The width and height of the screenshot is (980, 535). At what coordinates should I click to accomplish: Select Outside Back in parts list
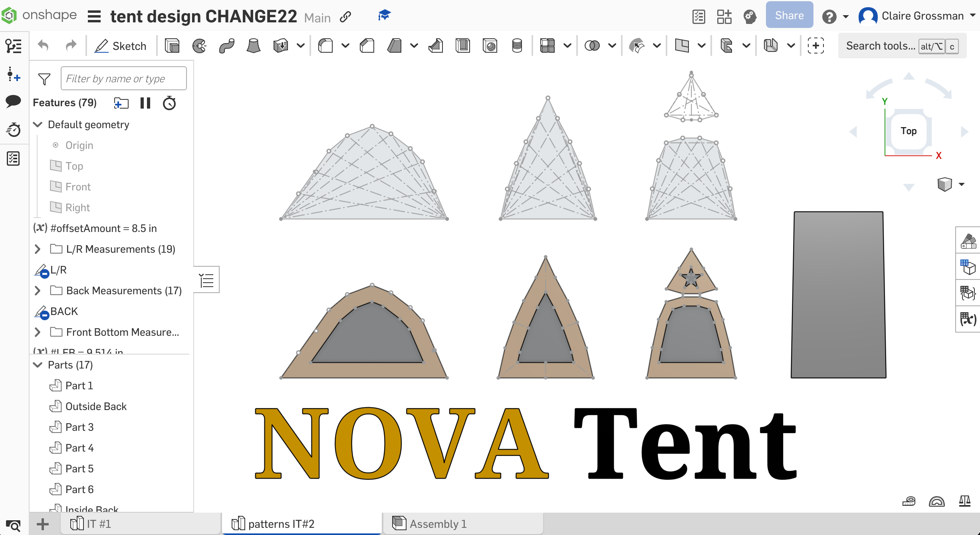point(96,406)
